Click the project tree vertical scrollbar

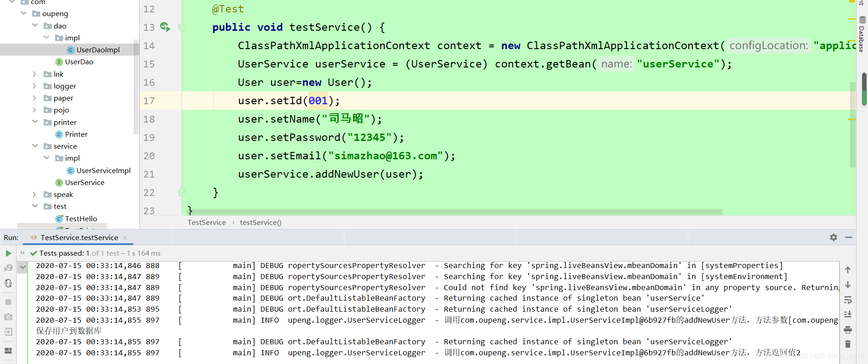(136, 87)
